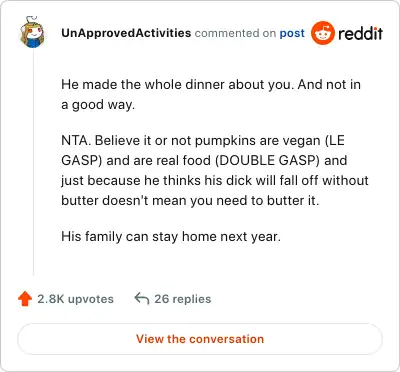Click the reddit wordmark text
400x372 pixels.
360,33
